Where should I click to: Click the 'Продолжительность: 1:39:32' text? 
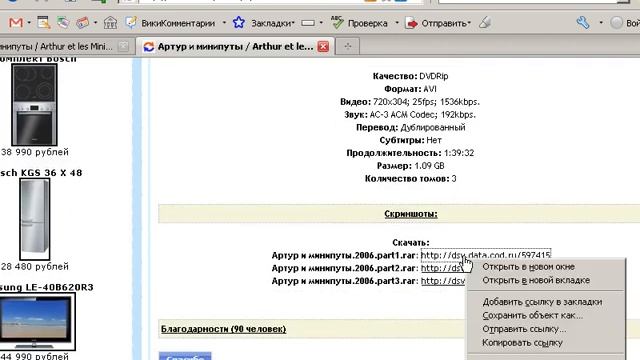pyautogui.click(x=410, y=153)
